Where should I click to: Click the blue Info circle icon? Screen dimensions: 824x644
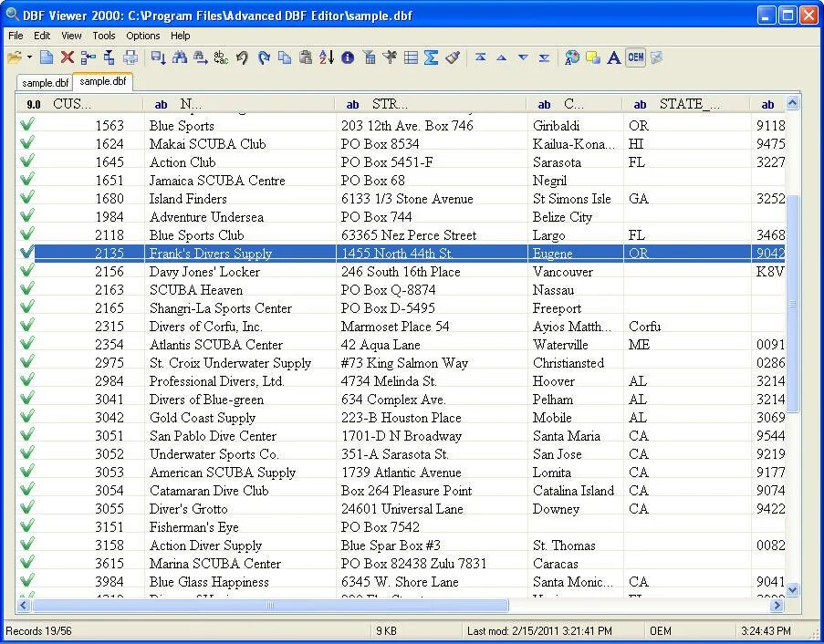pyautogui.click(x=348, y=57)
